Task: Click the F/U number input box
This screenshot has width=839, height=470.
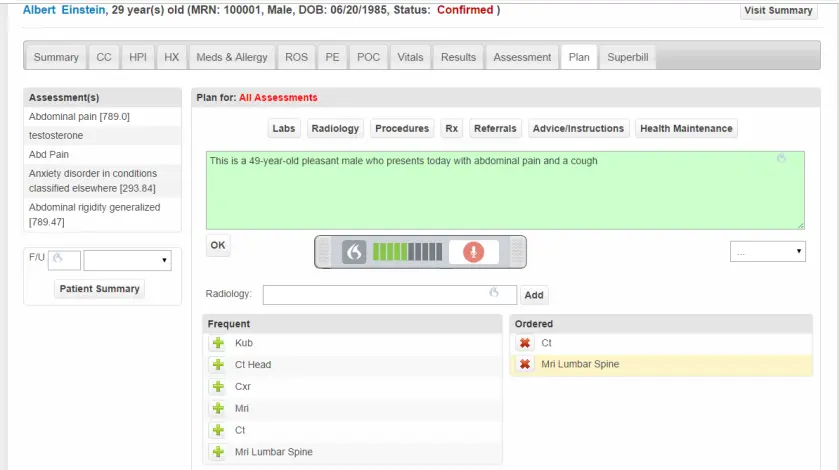Action: pos(64,261)
